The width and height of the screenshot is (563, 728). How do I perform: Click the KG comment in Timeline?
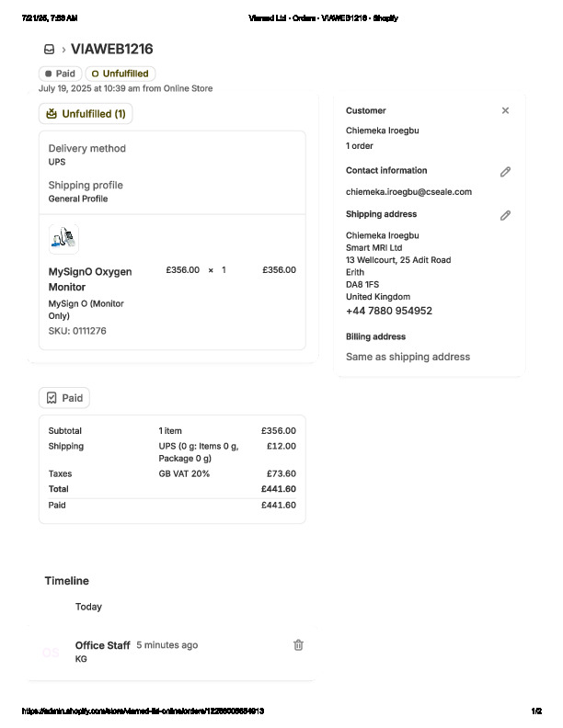click(81, 659)
